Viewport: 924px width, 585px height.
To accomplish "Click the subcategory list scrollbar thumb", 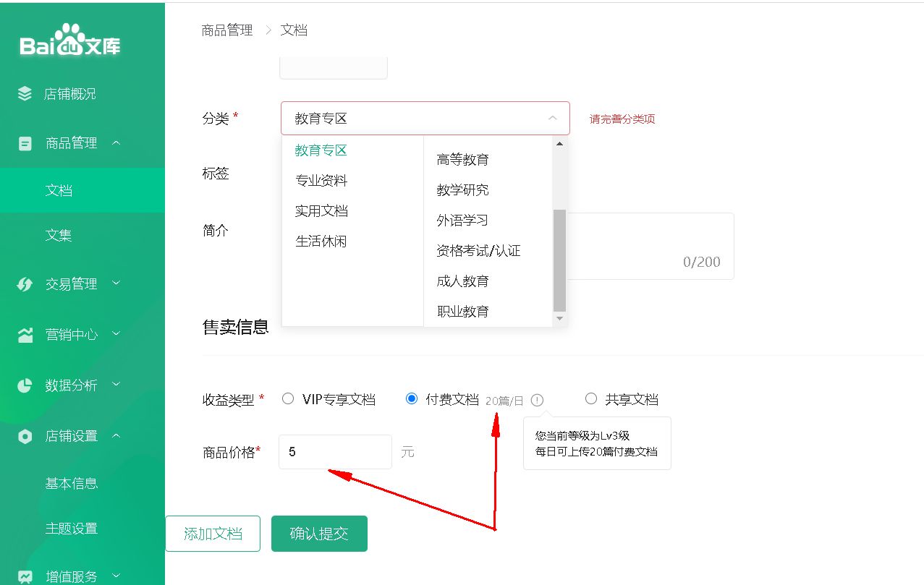I will (x=559, y=260).
